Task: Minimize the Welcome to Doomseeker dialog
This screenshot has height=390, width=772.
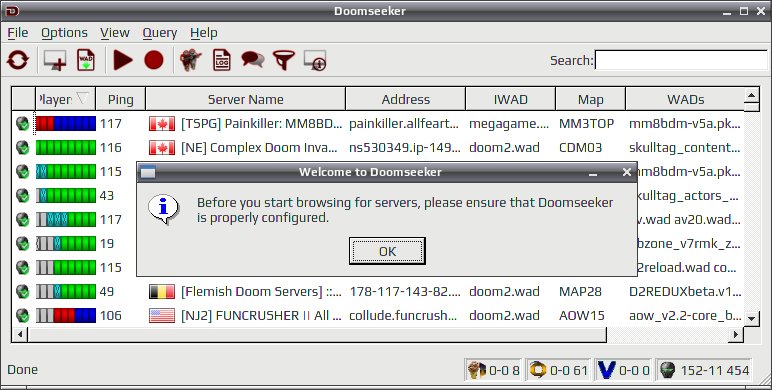Action: 593,173
